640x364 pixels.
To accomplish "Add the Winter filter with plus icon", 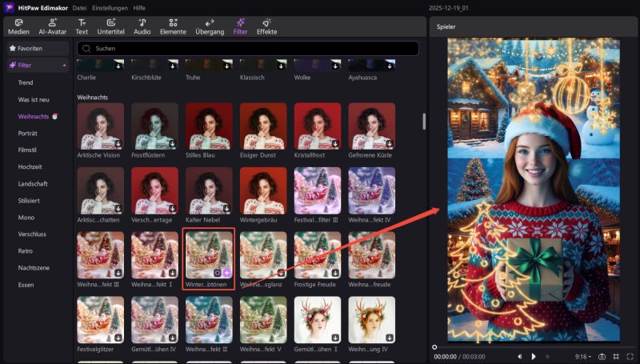I will (x=226, y=273).
